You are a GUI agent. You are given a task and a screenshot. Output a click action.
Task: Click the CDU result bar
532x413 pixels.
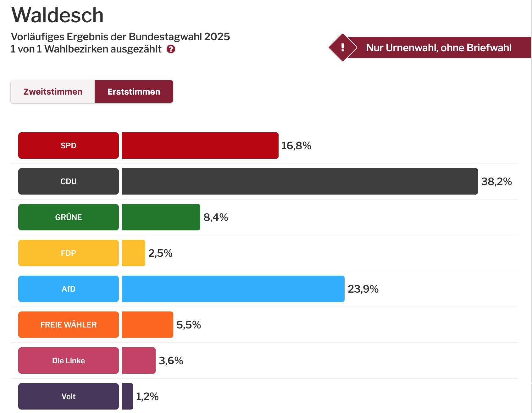pyautogui.click(x=299, y=181)
